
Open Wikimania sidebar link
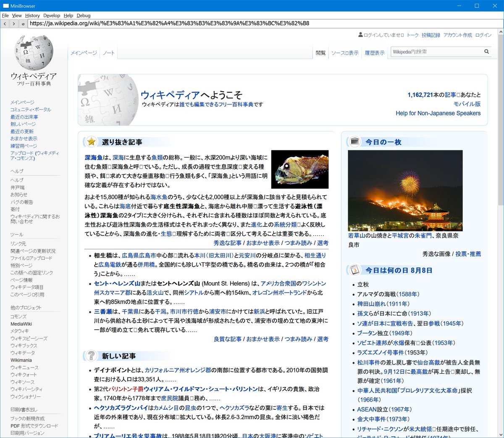21,360
